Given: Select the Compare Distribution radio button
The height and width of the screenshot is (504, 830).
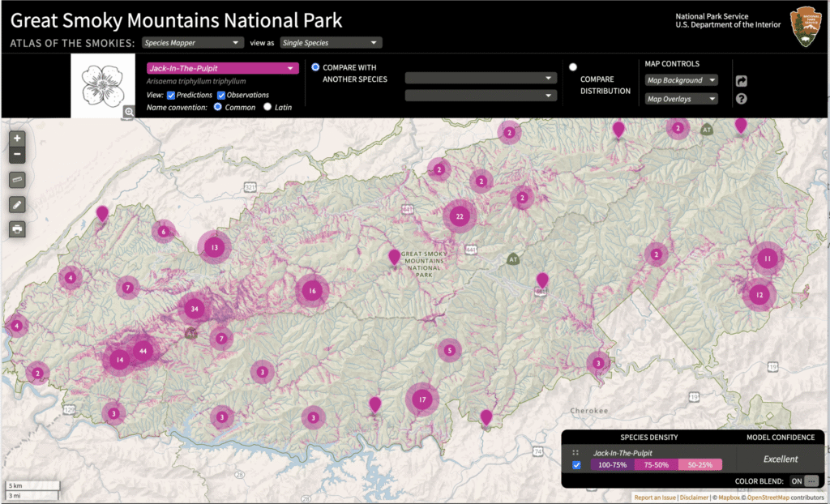Looking at the screenshot, I should coord(573,67).
